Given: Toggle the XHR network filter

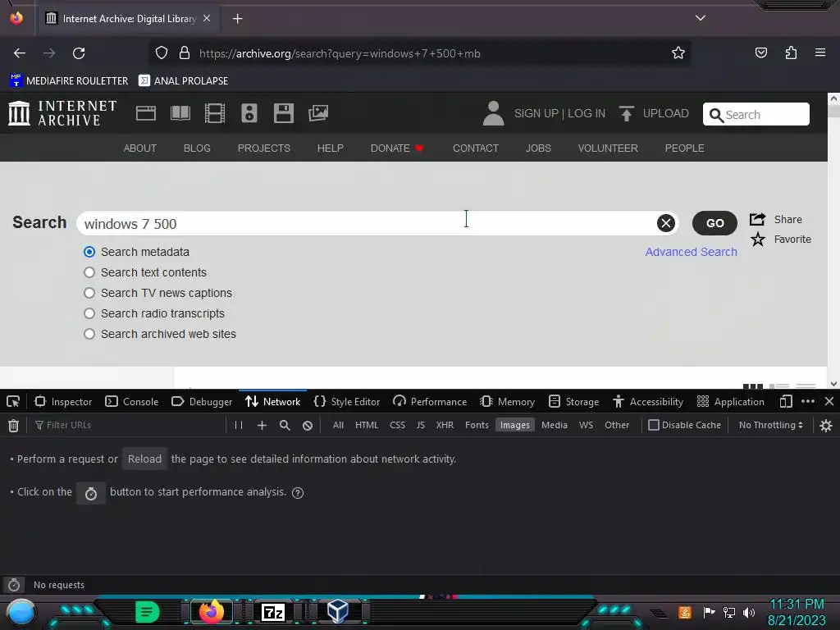Looking at the screenshot, I should coord(445,426).
